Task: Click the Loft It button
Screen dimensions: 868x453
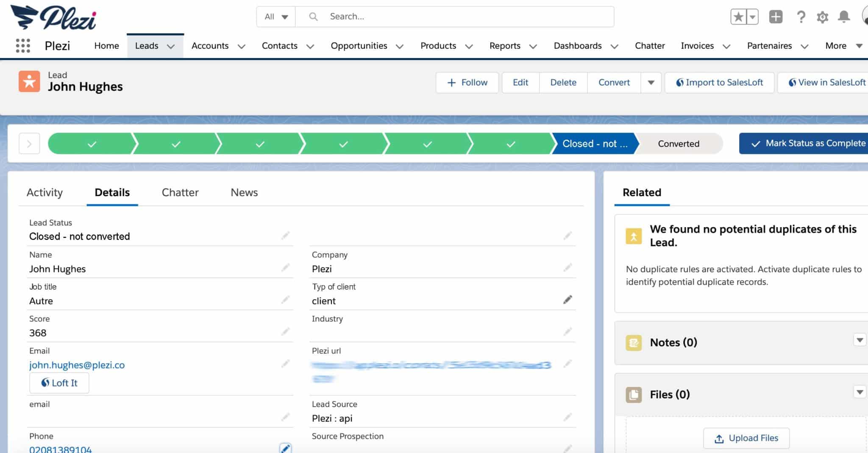Action: coord(59,383)
